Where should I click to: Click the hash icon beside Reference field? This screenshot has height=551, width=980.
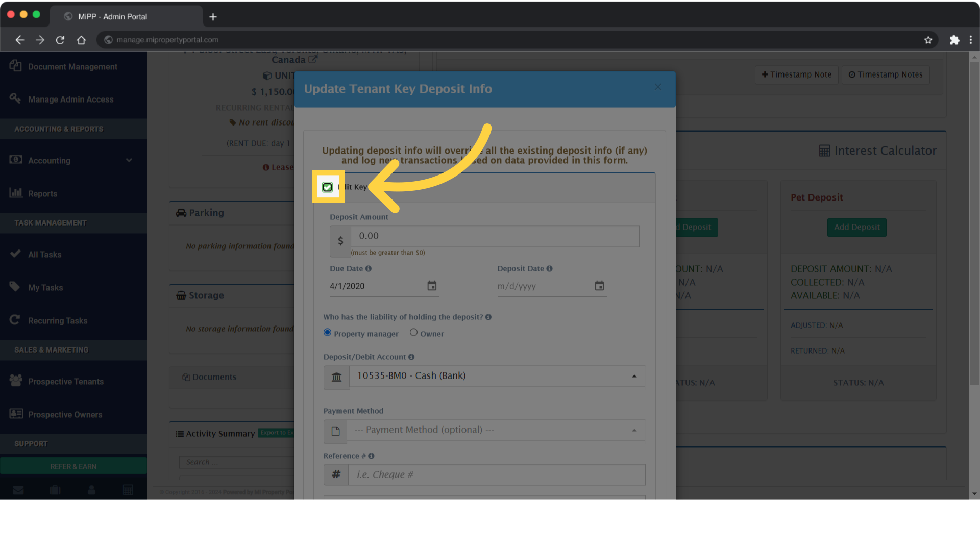coord(336,474)
